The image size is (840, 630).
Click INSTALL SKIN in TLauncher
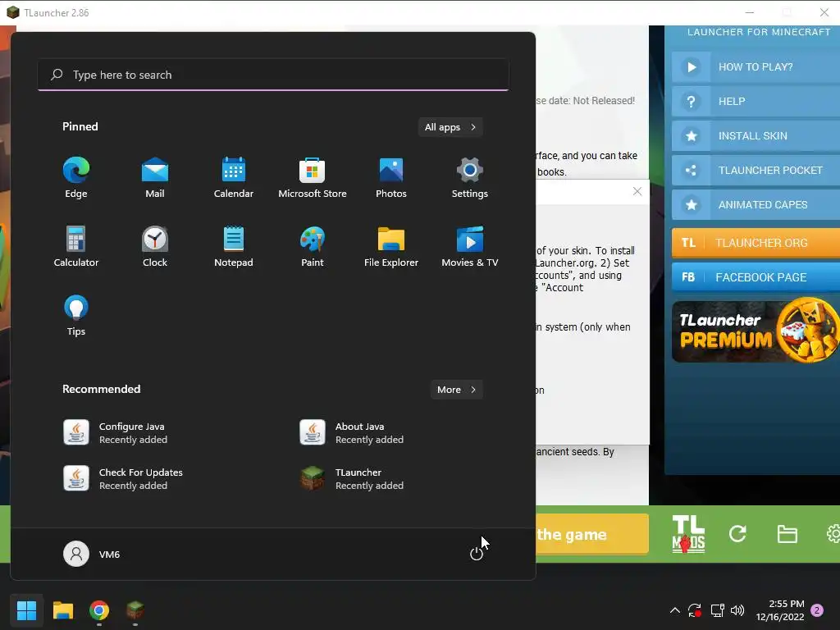[756, 135]
